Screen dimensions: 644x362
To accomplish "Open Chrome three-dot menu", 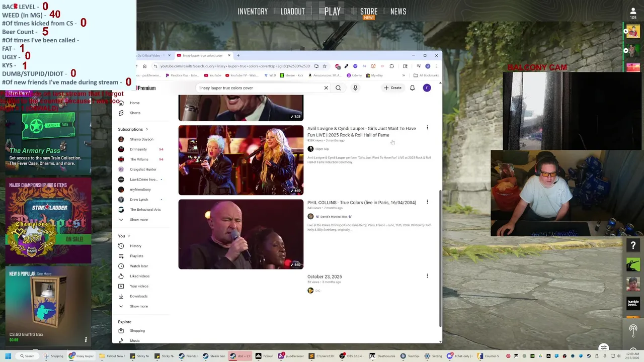I will click(436, 66).
